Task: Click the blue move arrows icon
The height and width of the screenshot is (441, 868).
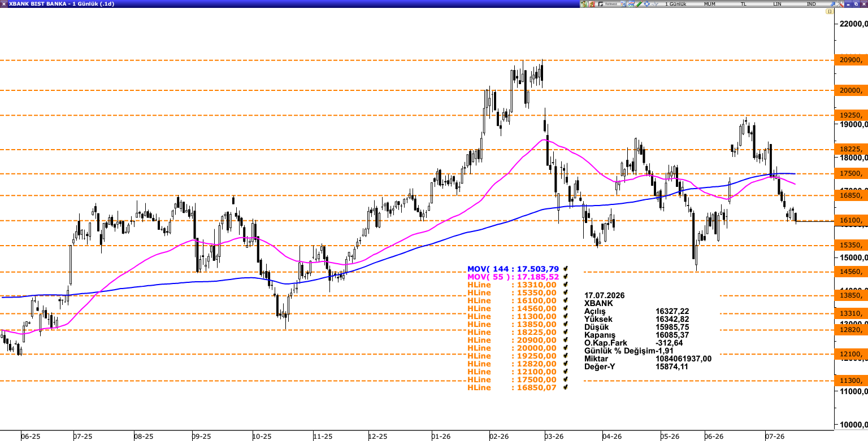Action: (647, 4)
